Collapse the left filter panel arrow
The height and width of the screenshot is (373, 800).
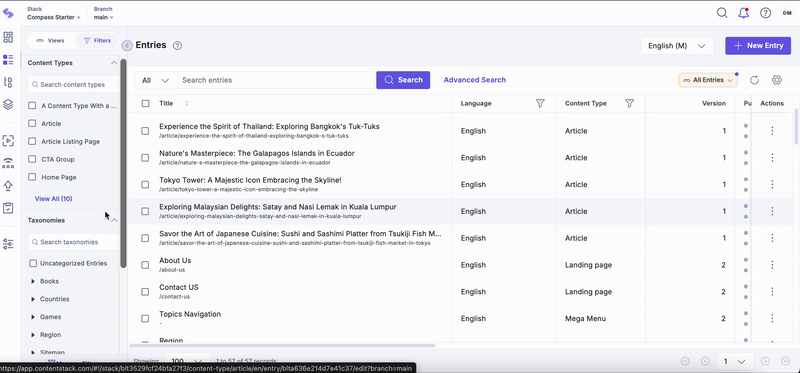click(x=127, y=45)
